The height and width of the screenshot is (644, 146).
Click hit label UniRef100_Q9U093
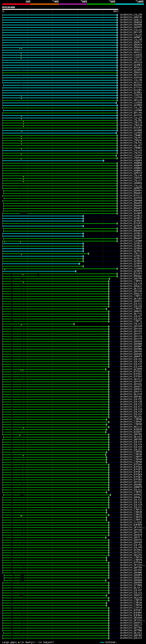[131, 540]
